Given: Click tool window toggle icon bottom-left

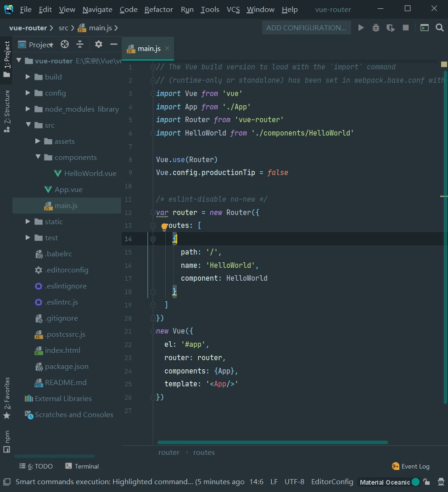Looking at the screenshot, I should (x=7, y=481).
